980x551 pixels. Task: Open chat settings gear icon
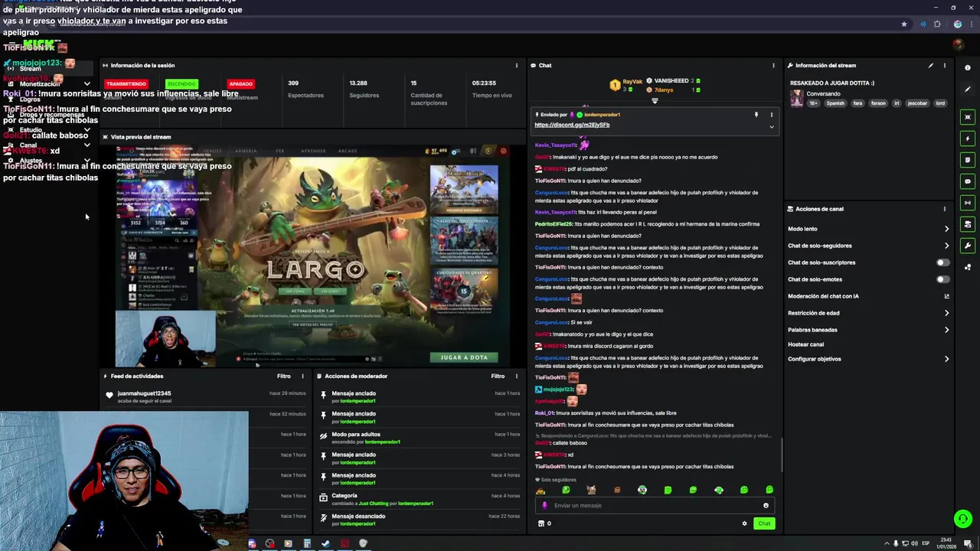point(744,523)
